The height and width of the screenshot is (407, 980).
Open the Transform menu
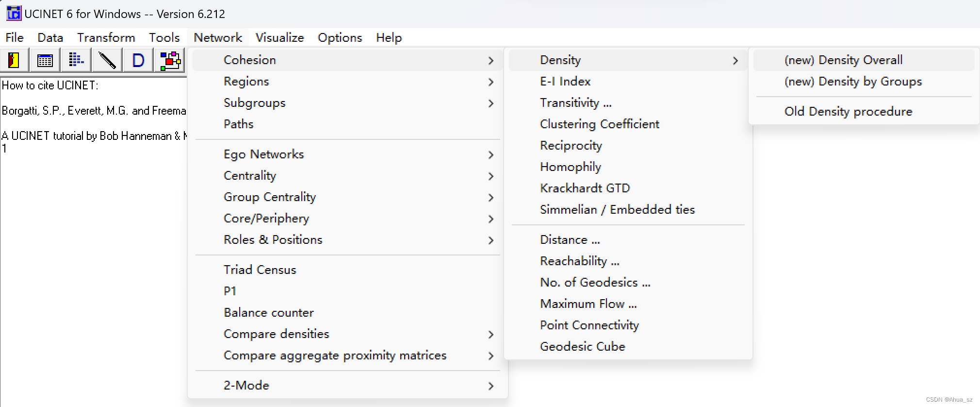pyautogui.click(x=106, y=38)
